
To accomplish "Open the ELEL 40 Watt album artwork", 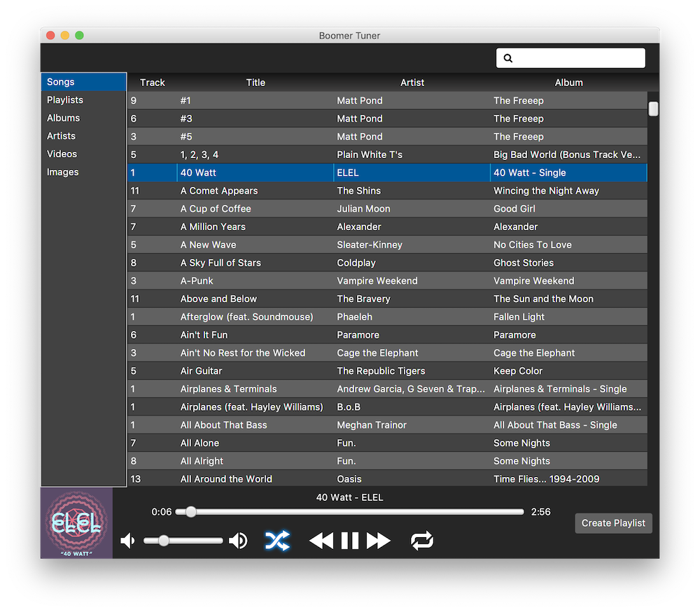I will tap(76, 522).
